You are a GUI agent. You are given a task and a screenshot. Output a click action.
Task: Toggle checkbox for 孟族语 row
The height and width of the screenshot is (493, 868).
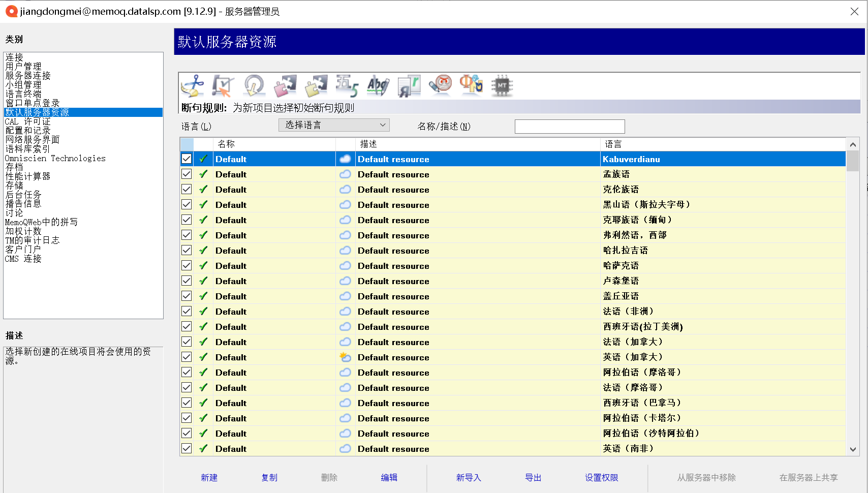187,174
